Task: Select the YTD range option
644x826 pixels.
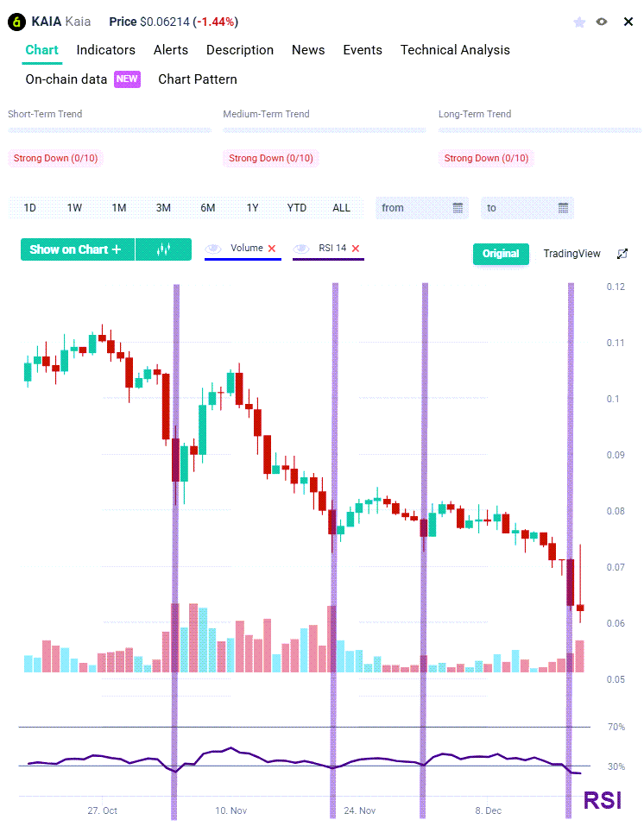Action: [x=297, y=207]
